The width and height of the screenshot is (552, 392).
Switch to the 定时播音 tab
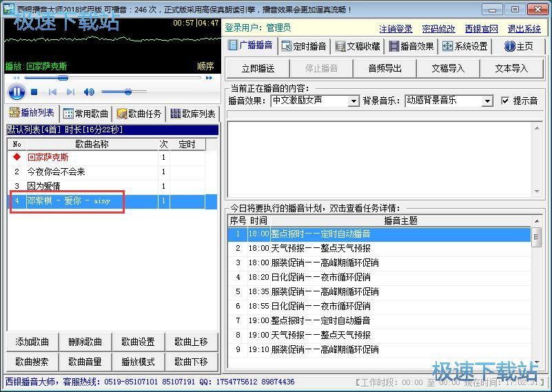304,46
